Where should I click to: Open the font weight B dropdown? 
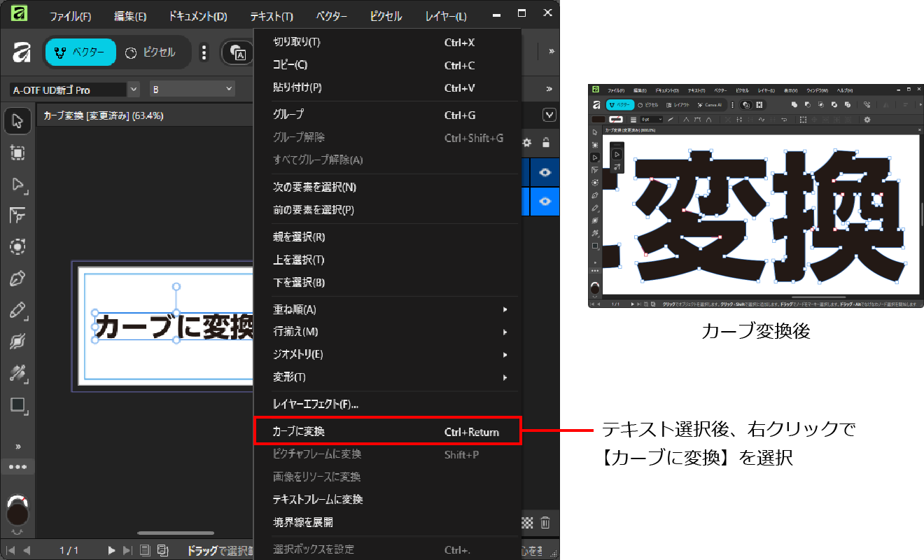(x=229, y=90)
